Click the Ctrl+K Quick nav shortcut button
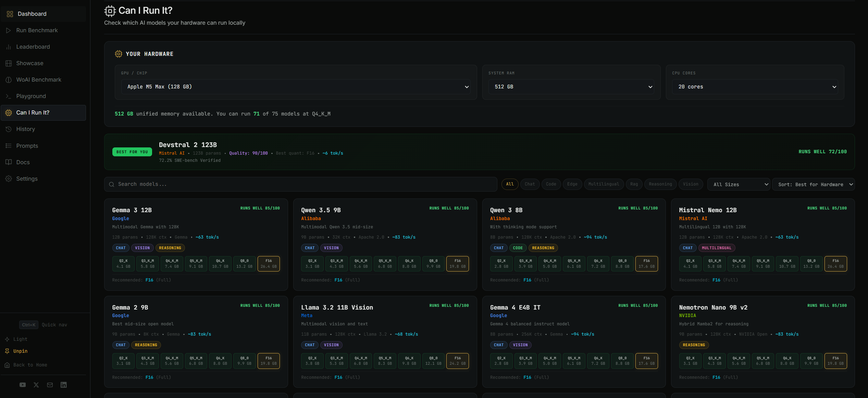The height and width of the screenshot is (398, 868). [43, 325]
